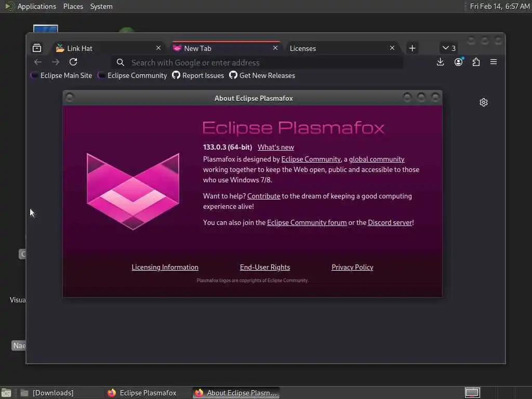Click the version text 133.0.3 (64-bit)
The width and height of the screenshot is (532, 399).
228,147
